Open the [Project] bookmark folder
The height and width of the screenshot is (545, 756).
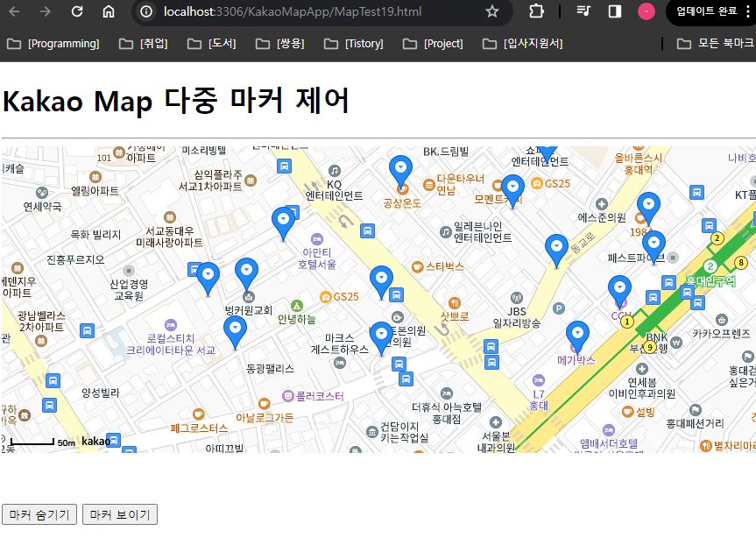point(433,44)
